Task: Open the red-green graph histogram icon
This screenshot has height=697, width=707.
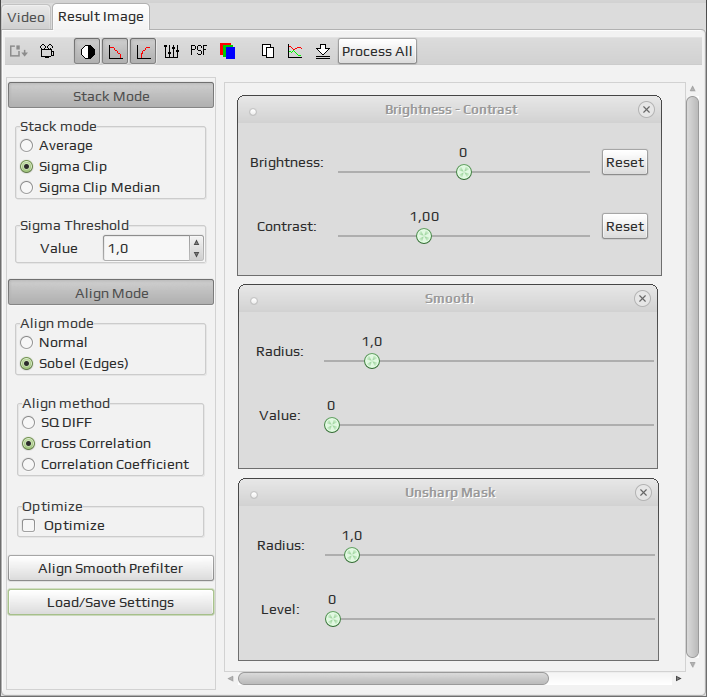Action: [295, 51]
